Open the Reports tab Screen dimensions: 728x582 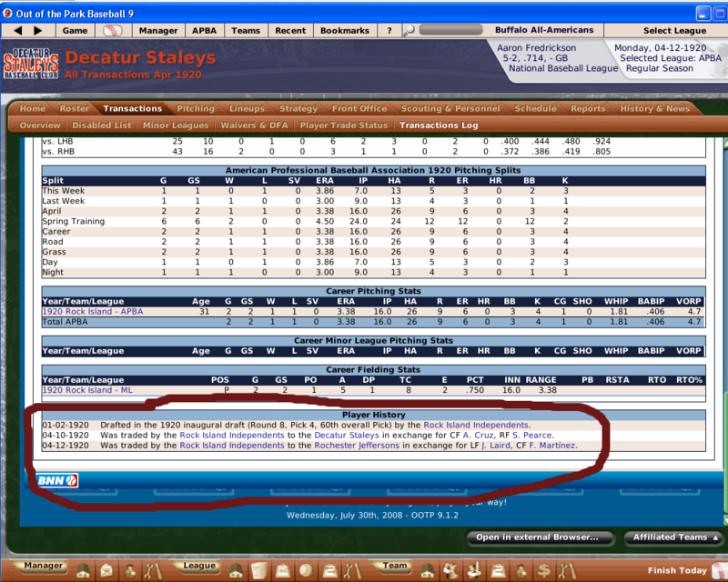[x=588, y=108]
